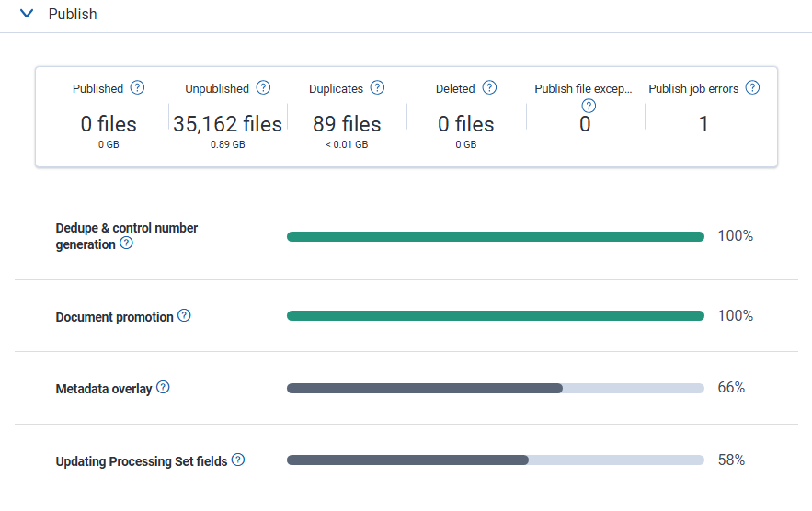The image size is (812, 511).
Task: Click the '89 files' Duplicates count
Action: click(347, 124)
